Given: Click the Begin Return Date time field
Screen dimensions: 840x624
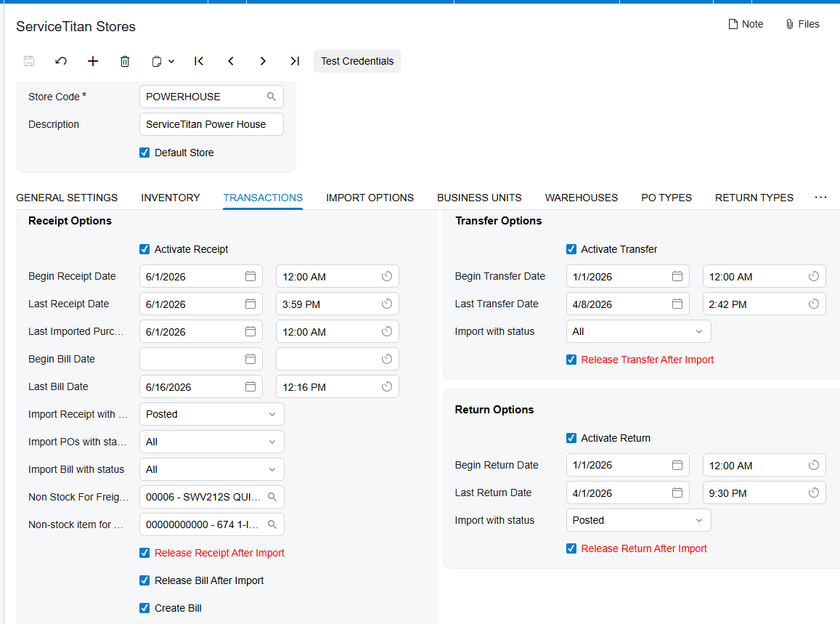Looking at the screenshot, I should tap(764, 466).
